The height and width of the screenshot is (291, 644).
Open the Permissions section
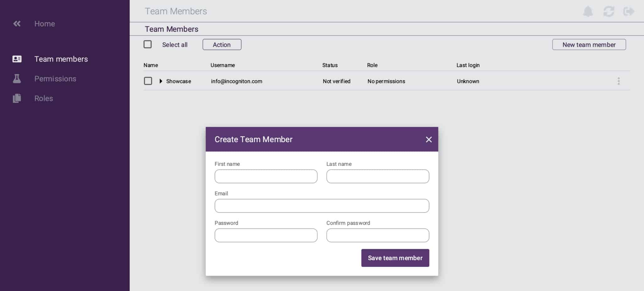(55, 79)
